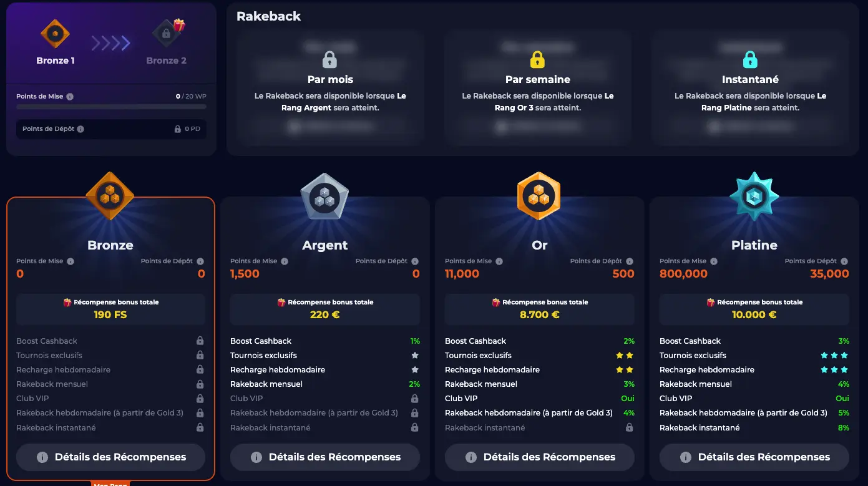Open Détails des Récompenses for Platine
Image resolution: width=868 pixels, height=486 pixels.
(754, 457)
